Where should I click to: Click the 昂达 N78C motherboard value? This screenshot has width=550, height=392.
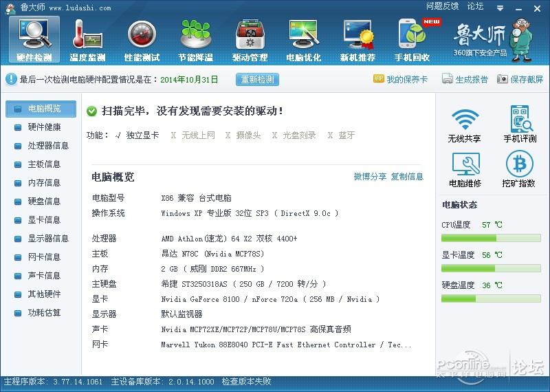[212, 254]
